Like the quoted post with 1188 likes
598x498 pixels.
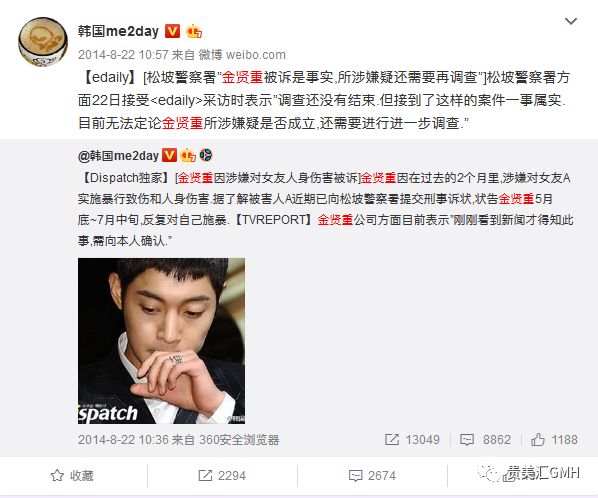click(554, 440)
